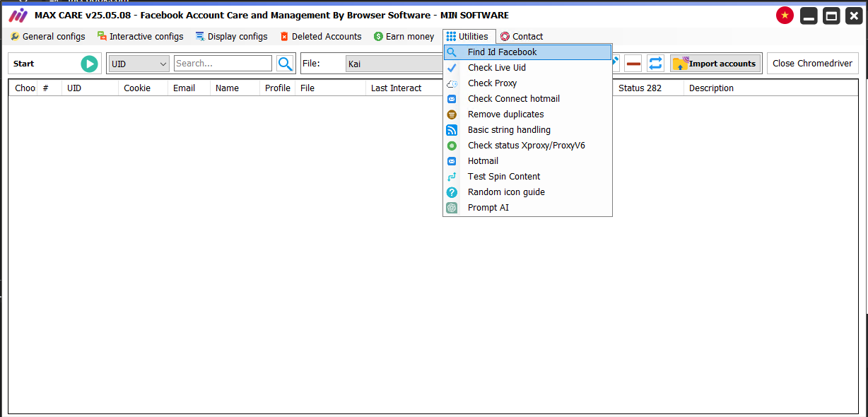
Task: Click the green Start play icon
Action: point(89,64)
